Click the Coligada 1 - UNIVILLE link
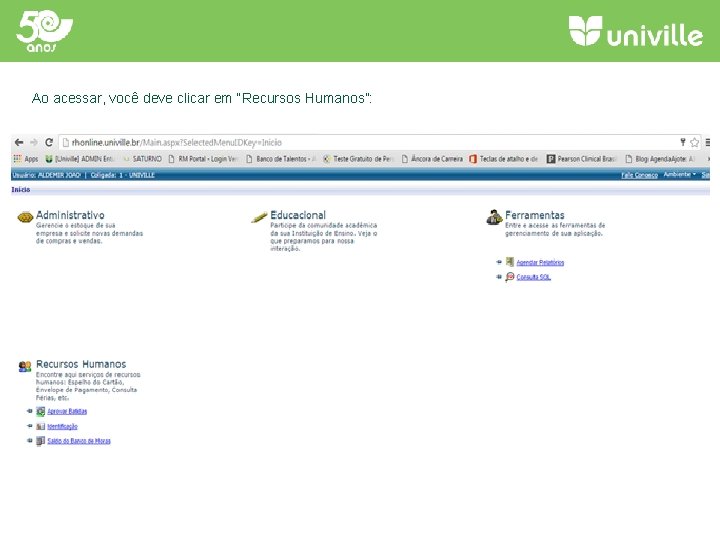This screenshot has height=540, width=720. [x=123, y=175]
